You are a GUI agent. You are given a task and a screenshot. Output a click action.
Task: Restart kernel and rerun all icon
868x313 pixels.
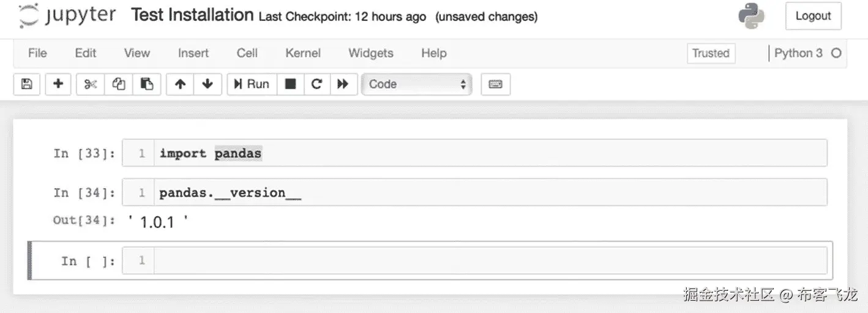click(343, 85)
